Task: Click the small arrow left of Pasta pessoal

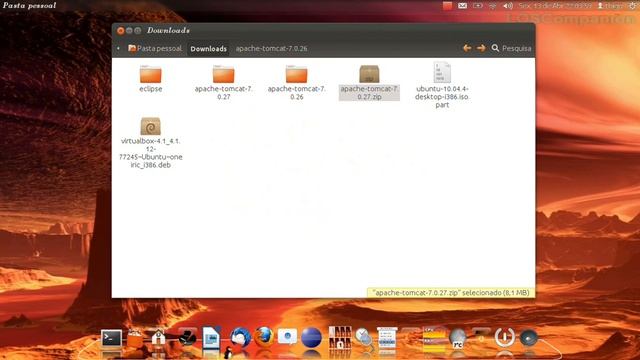Action: 118,48
